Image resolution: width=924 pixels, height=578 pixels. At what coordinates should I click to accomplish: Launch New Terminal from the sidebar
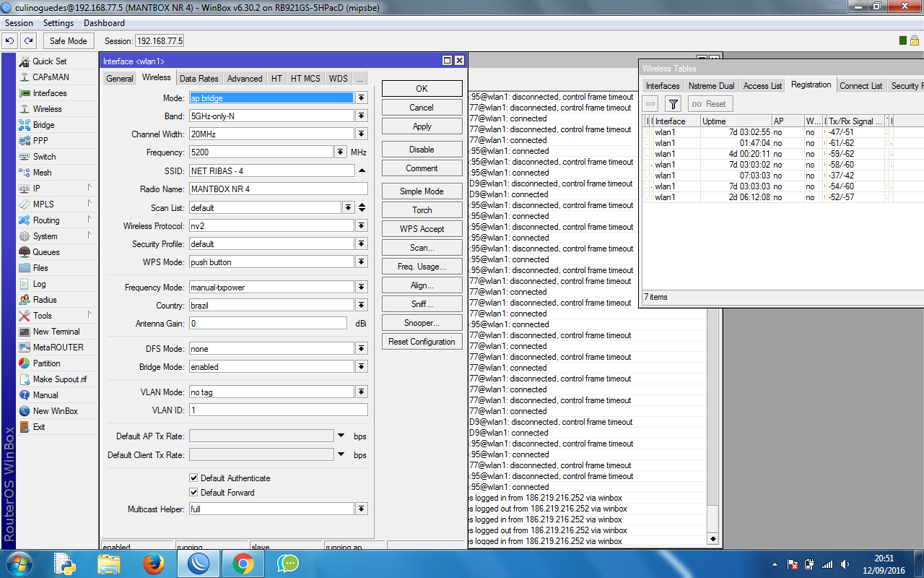(49, 332)
